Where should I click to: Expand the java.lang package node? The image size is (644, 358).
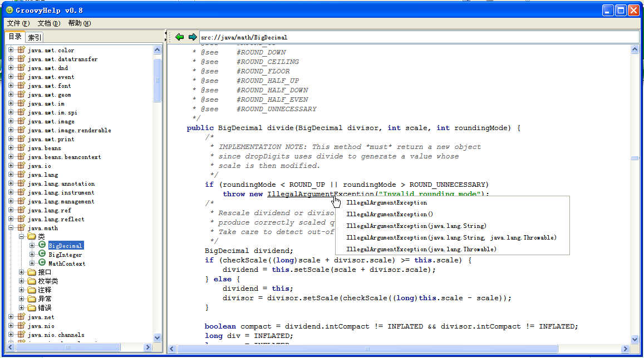click(x=11, y=175)
